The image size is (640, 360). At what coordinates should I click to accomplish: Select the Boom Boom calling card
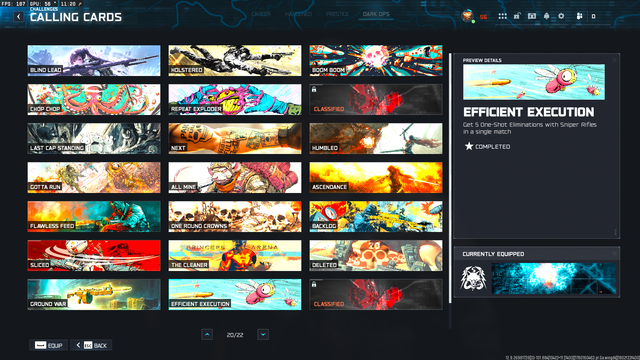point(376,60)
